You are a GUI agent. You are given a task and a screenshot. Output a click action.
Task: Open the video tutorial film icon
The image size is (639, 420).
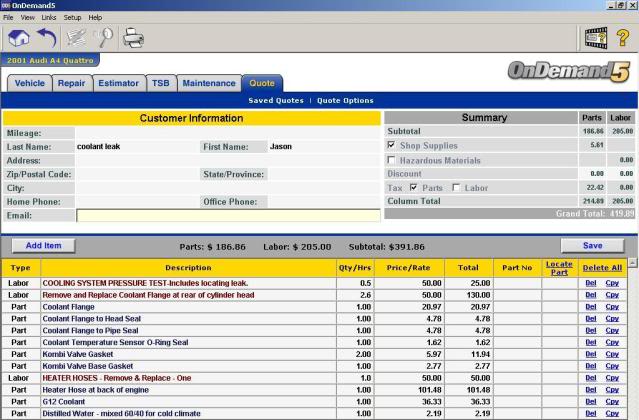coord(596,38)
